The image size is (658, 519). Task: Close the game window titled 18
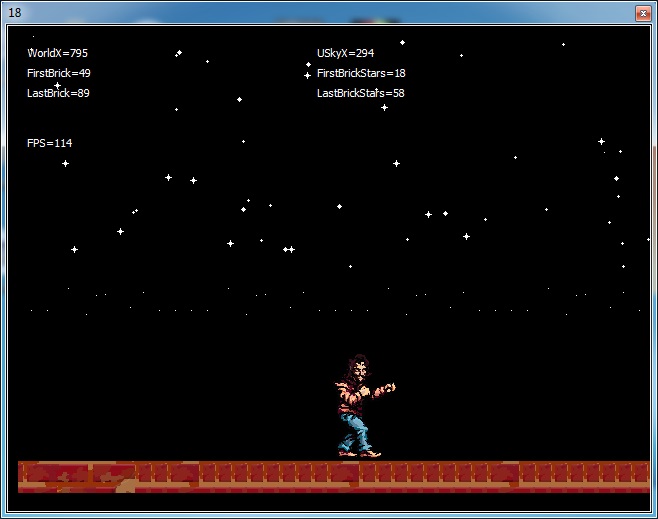[643, 13]
